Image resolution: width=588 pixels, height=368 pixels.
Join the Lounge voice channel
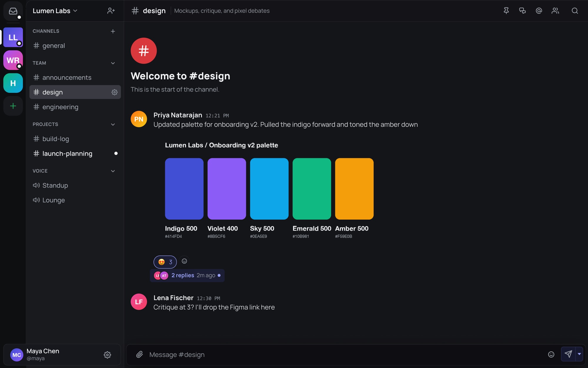click(75, 200)
